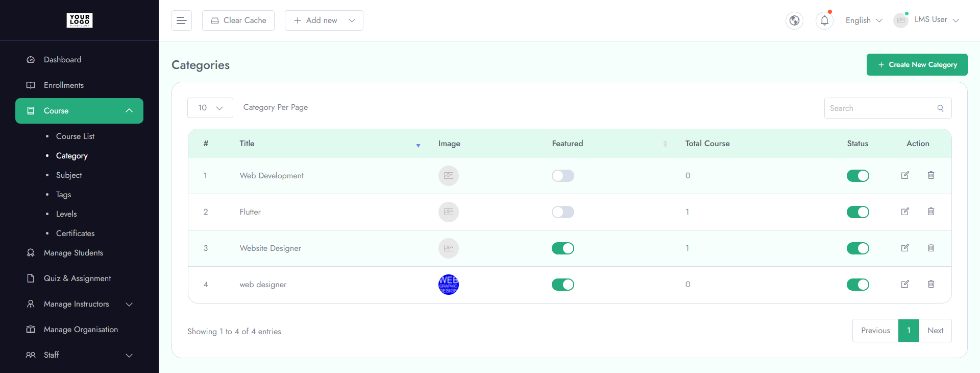Open the notifications bell icon

coord(824,20)
